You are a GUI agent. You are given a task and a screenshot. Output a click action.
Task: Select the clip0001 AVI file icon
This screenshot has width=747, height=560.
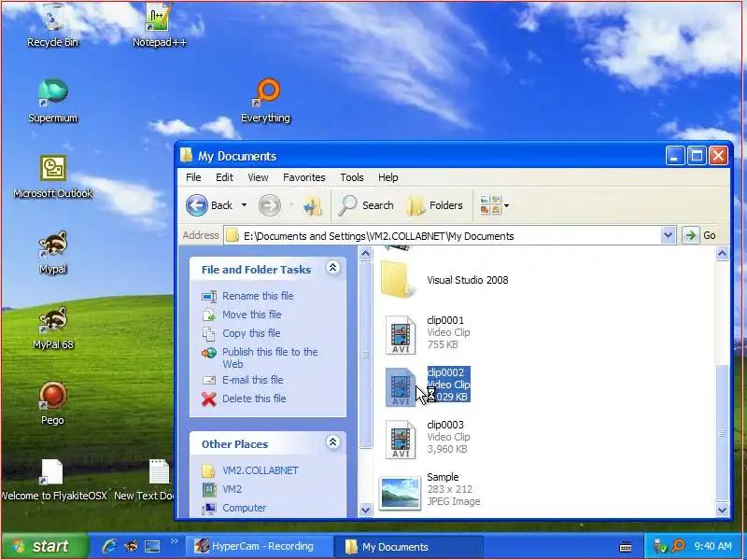[401, 335]
